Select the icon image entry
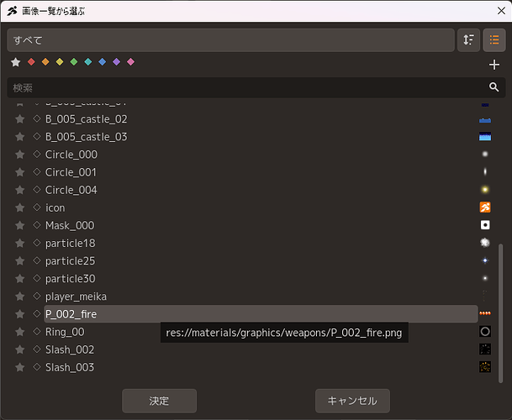 (x=261, y=207)
